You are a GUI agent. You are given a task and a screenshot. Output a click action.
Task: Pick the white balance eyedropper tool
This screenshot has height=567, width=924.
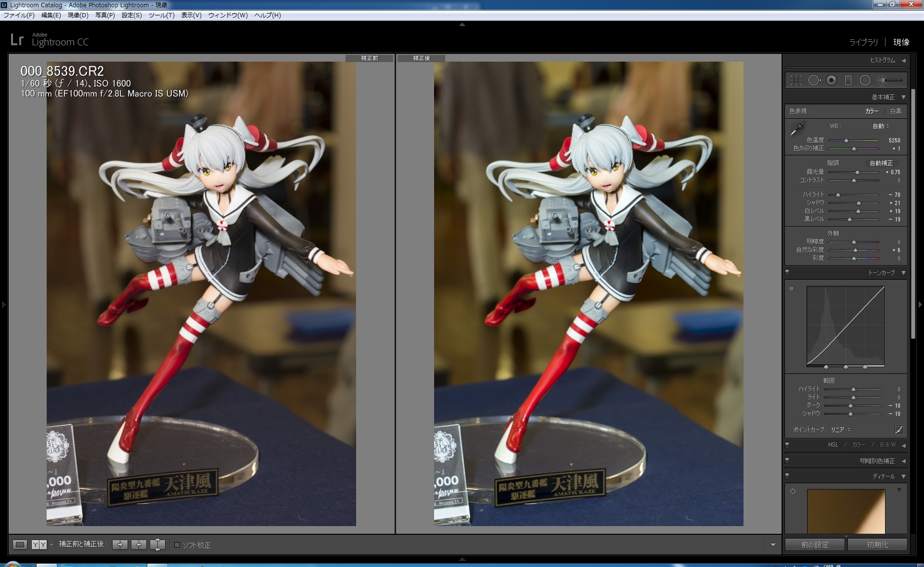(x=797, y=129)
